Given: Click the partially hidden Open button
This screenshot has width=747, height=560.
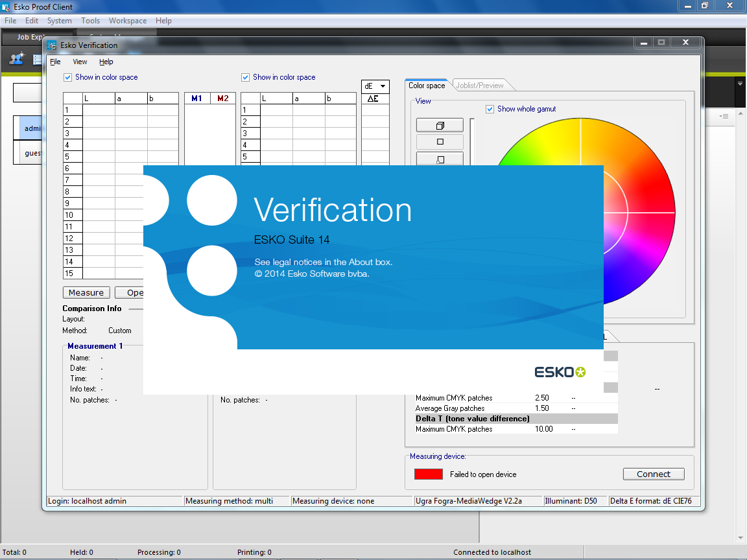Looking at the screenshot, I should click(x=130, y=292).
